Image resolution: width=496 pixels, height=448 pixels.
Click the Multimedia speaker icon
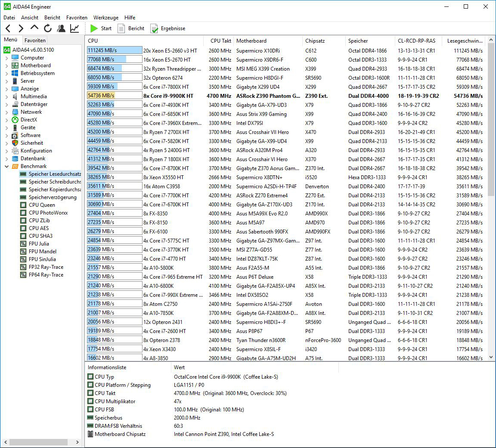[15, 96]
